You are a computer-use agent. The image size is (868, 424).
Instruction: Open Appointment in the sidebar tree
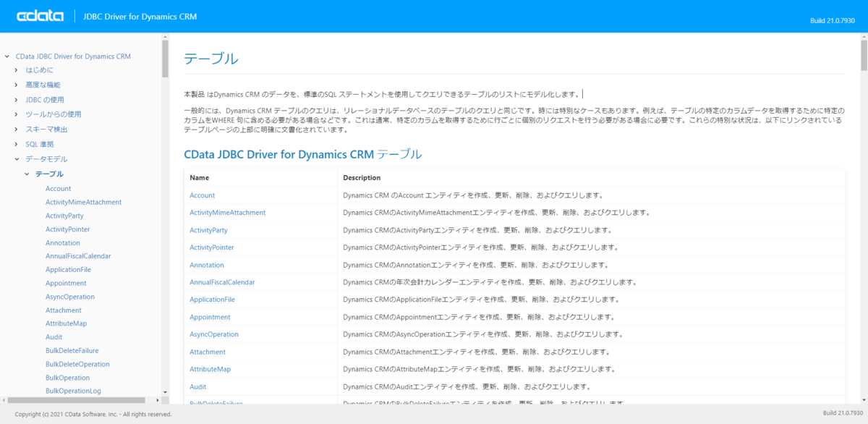coord(66,283)
